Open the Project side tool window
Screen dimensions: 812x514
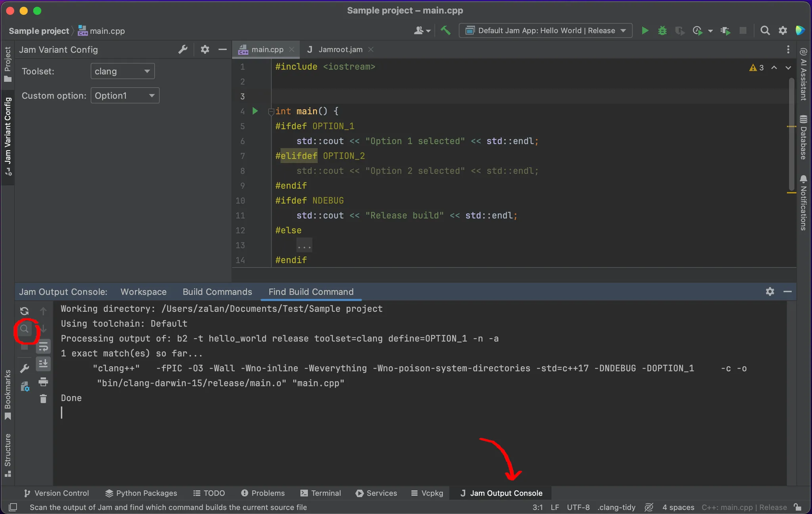click(x=8, y=64)
